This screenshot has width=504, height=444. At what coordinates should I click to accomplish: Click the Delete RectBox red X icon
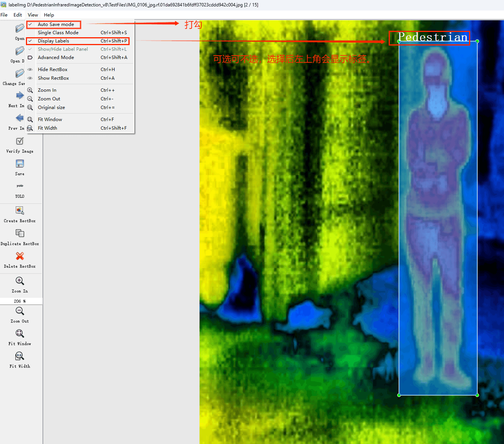pos(20,256)
